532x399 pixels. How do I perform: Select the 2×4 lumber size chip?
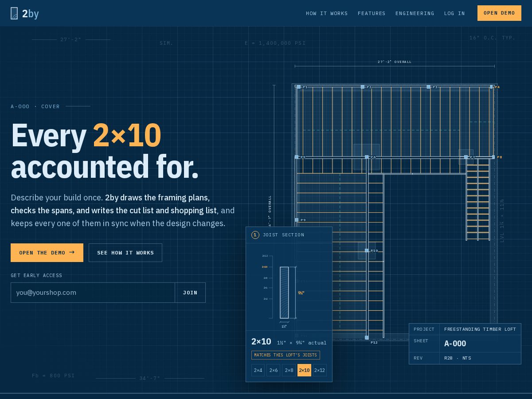point(258,370)
